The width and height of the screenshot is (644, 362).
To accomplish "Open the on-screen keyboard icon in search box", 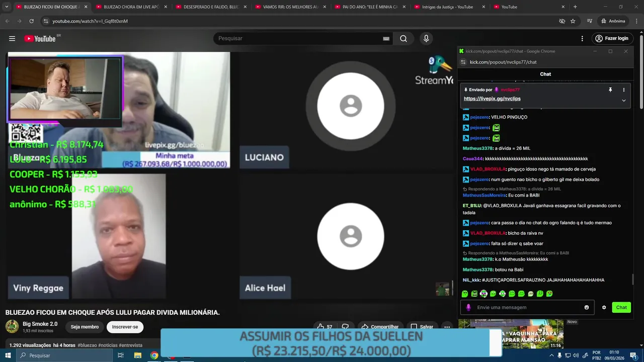I will [386, 39].
